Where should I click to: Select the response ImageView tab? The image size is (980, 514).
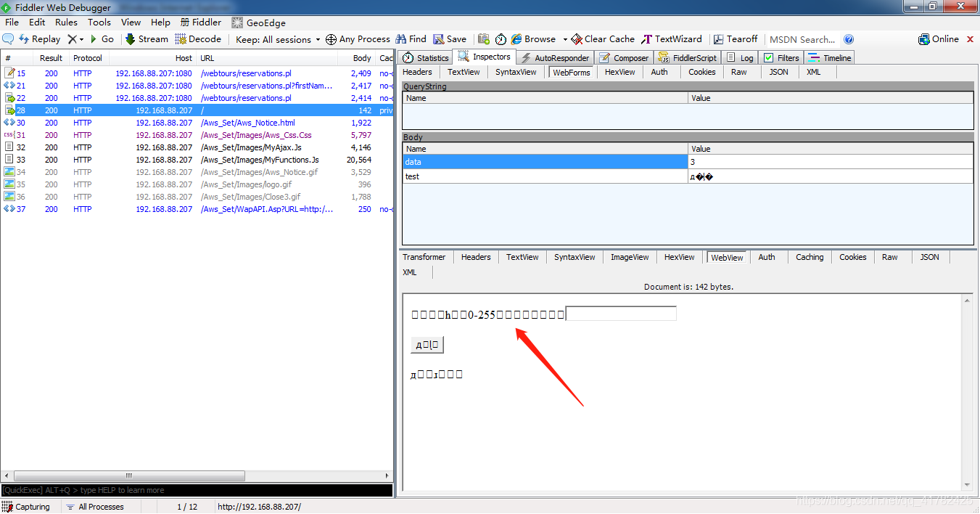630,257
